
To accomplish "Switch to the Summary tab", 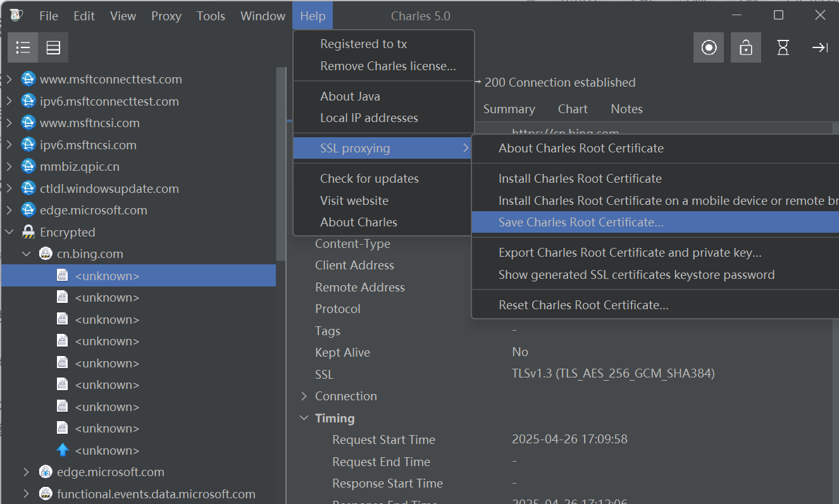I will [x=509, y=109].
